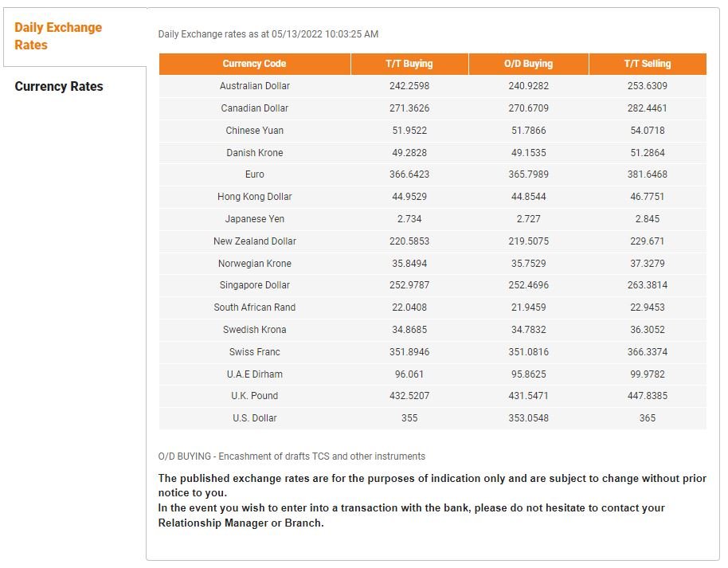Select the Australian Dollar row label
Viewport: 728px width, 568px height.
(255, 86)
